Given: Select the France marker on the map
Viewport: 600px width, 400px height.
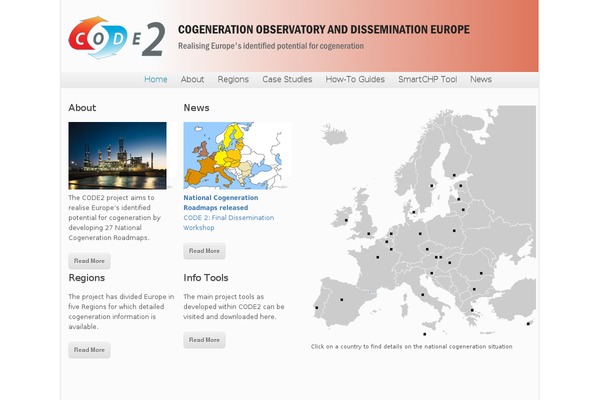Looking at the screenshot, I should tap(378, 257).
